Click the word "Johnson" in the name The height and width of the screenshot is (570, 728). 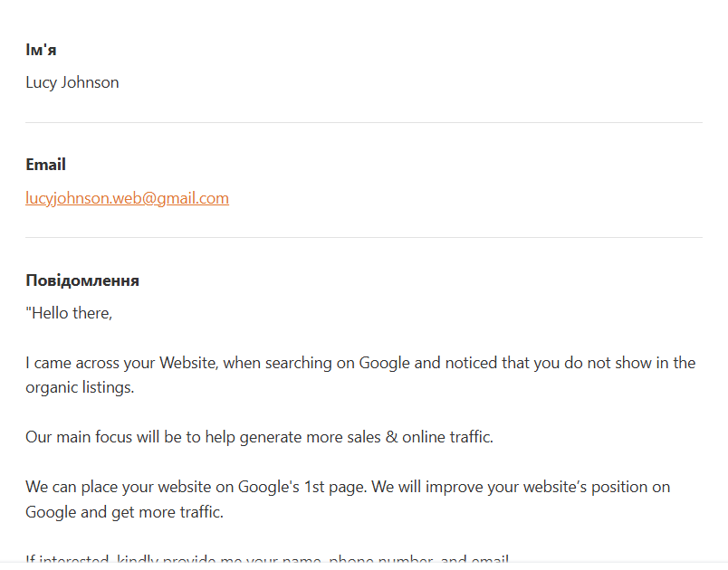[x=90, y=82]
